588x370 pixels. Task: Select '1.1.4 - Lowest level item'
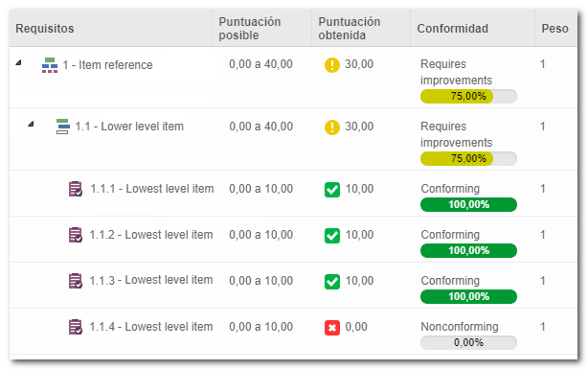point(151,327)
